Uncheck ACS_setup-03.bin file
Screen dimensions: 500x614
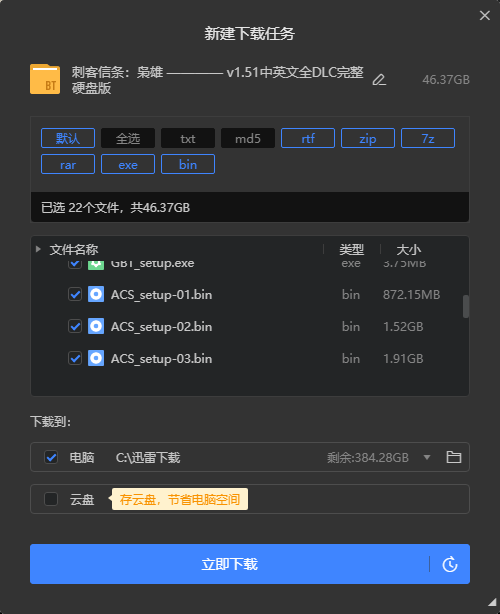tap(75, 358)
